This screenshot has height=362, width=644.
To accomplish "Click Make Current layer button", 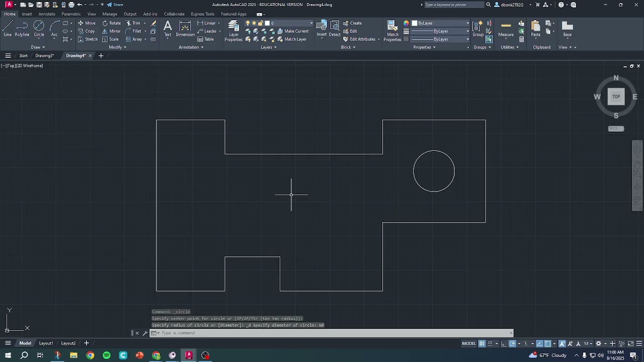I will 292,31.
